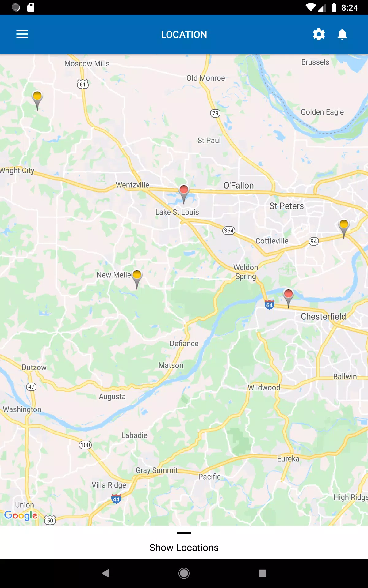Viewport: 368px width, 588px height.
Task: Click the Google logo on the map
Action: pos(21,515)
